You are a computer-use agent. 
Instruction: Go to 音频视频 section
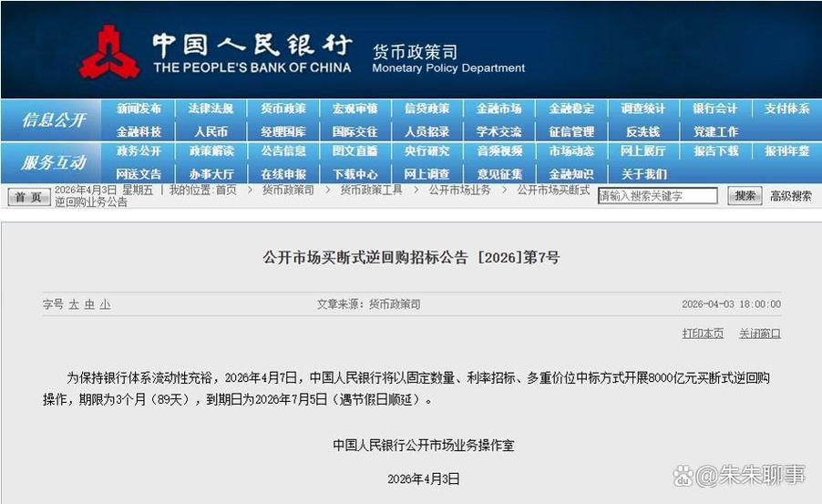[x=499, y=151]
